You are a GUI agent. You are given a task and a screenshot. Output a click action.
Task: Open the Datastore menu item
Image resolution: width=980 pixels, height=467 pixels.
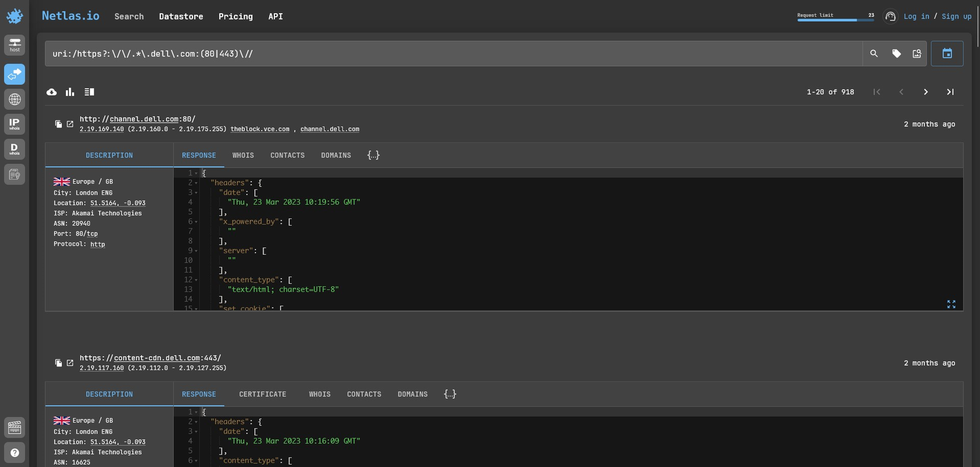pos(181,17)
